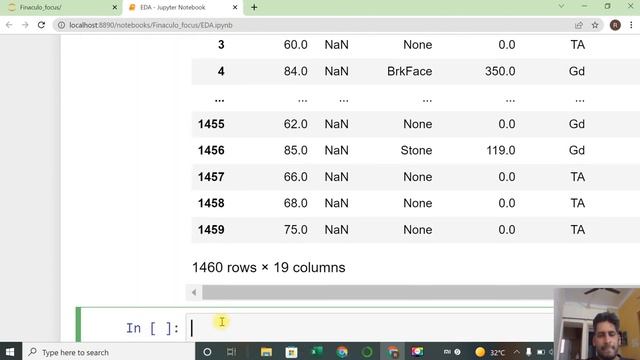The width and height of the screenshot is (640, 360).
Task: Click the 84.0 value in row 4
Action: 296,71
